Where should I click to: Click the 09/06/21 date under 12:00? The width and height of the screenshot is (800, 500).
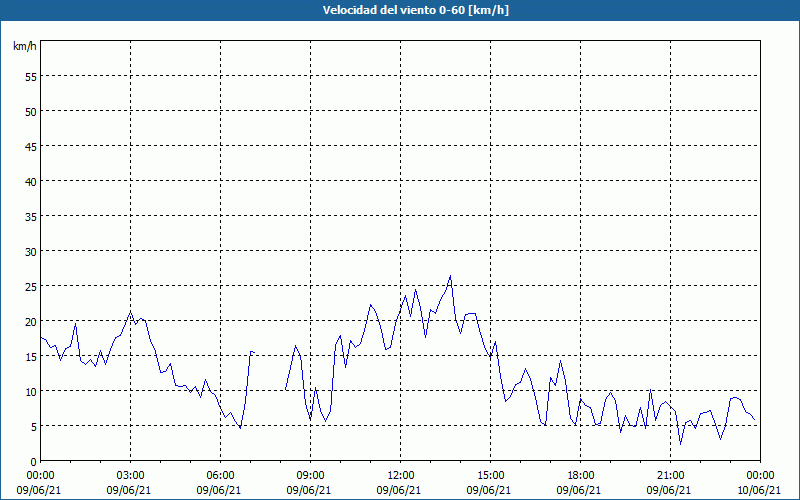pyautogui.click(x=399, y=490)
